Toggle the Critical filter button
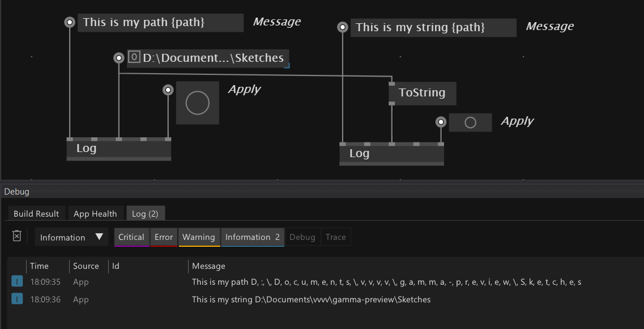 click(131, 237)
